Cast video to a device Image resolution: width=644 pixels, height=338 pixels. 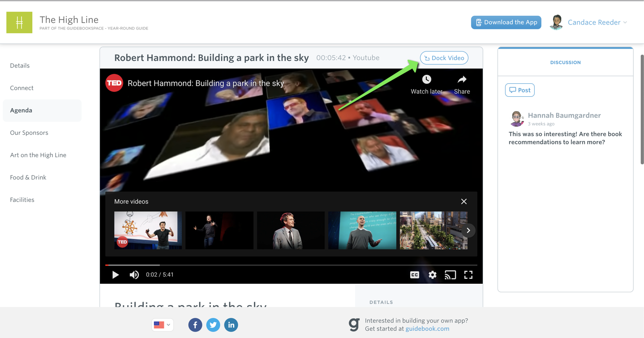point(450,275)
